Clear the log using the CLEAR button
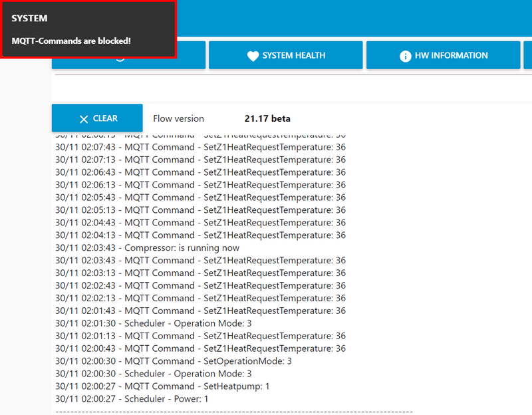 (97, 118)
